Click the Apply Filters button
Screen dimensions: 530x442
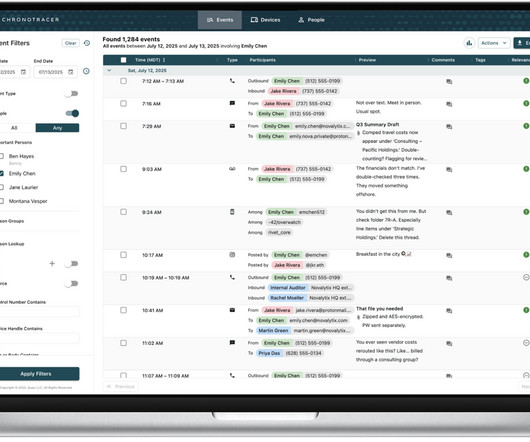click(39, 374)
